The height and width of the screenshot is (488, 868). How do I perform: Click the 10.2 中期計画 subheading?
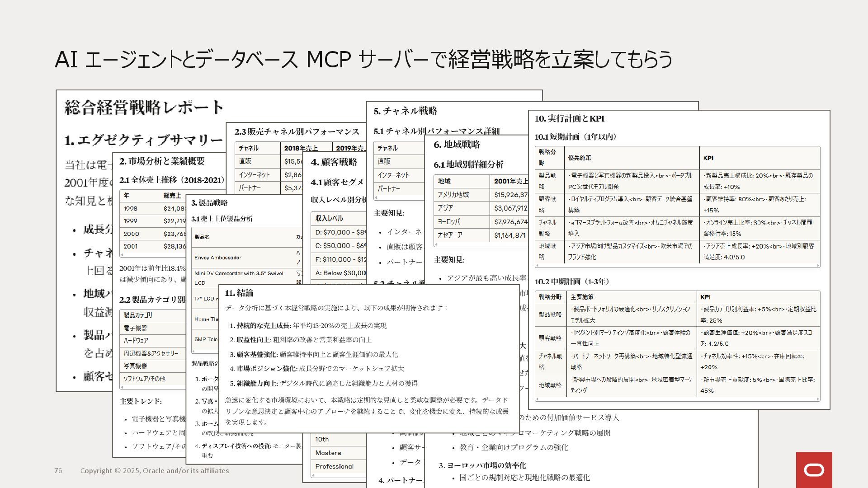[572, 282]
